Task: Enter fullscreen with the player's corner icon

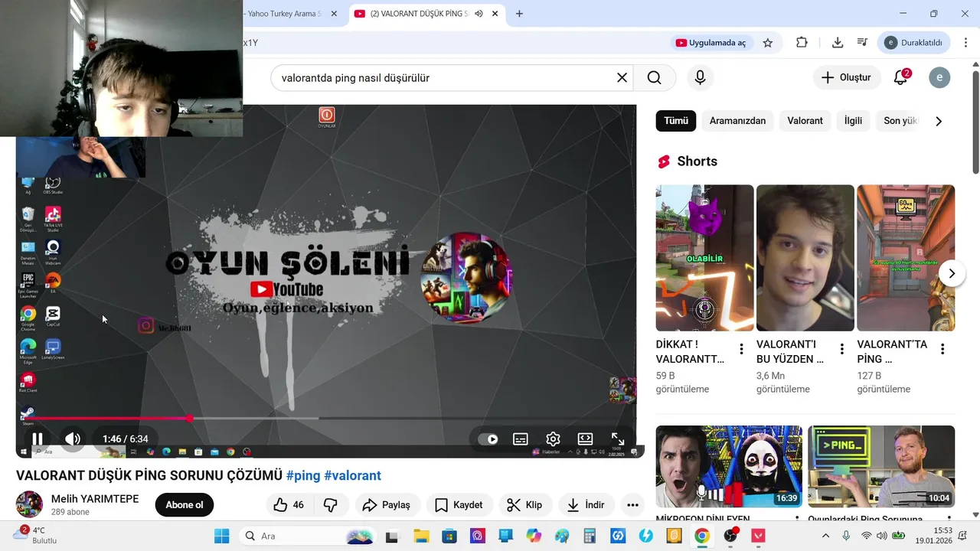Action: point(618,439)
